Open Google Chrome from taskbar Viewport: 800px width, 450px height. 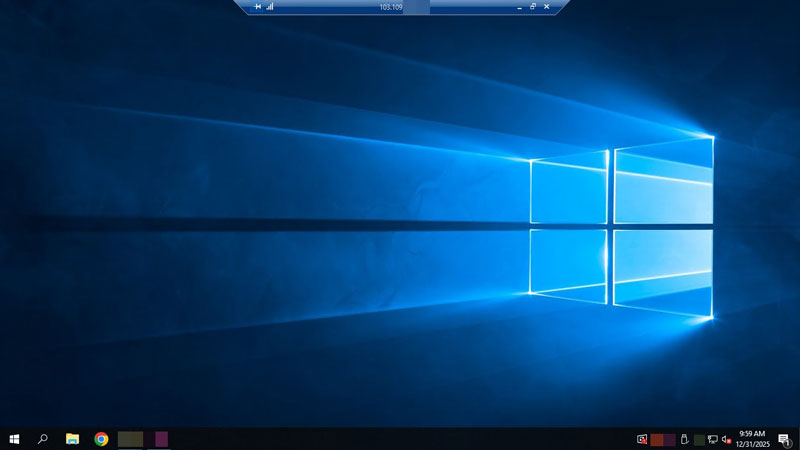(101, 439)
